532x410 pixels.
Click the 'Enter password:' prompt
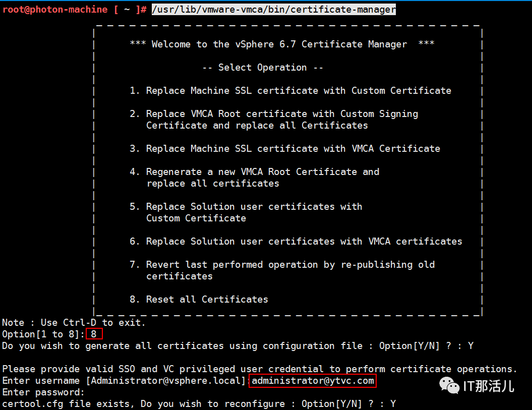[43, 392]
